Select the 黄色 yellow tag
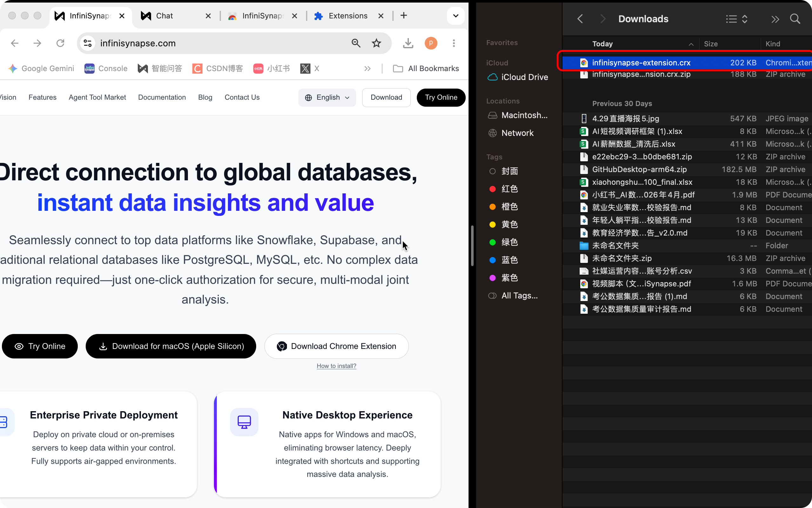Viewport: 812px width, 508px height. [503, 224]
